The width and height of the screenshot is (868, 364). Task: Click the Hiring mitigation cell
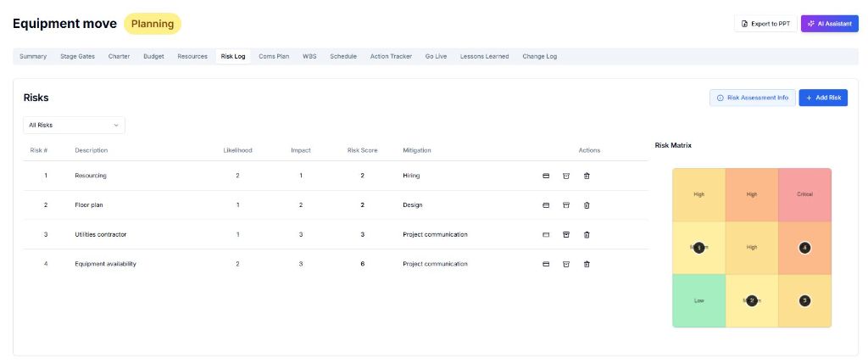[x=411, y=176]
